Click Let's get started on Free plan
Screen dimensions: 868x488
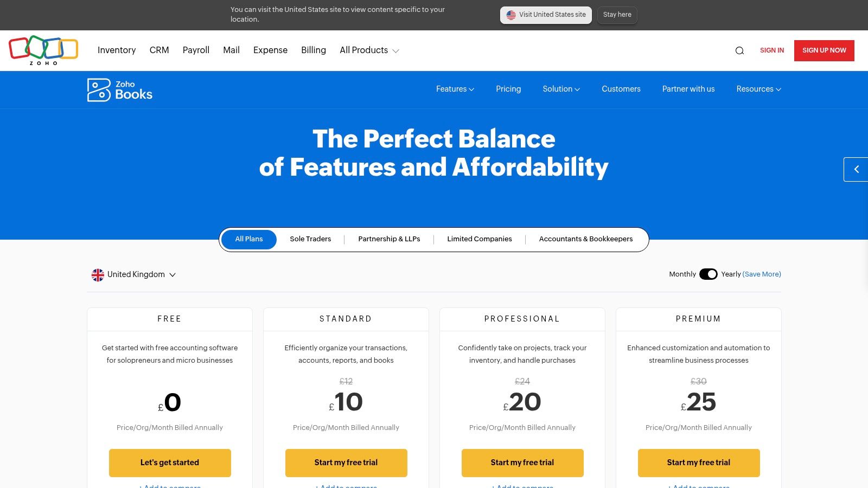point(170,463)
